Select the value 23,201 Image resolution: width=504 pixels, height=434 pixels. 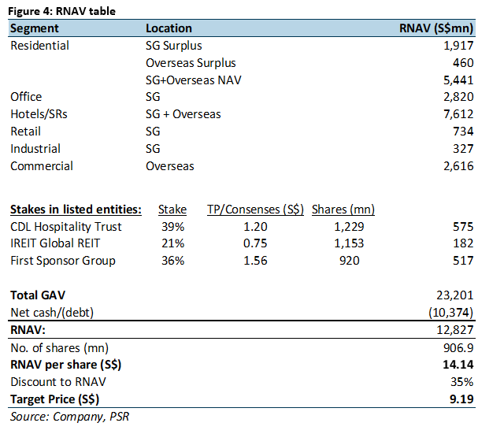click(x=455, y=295)
